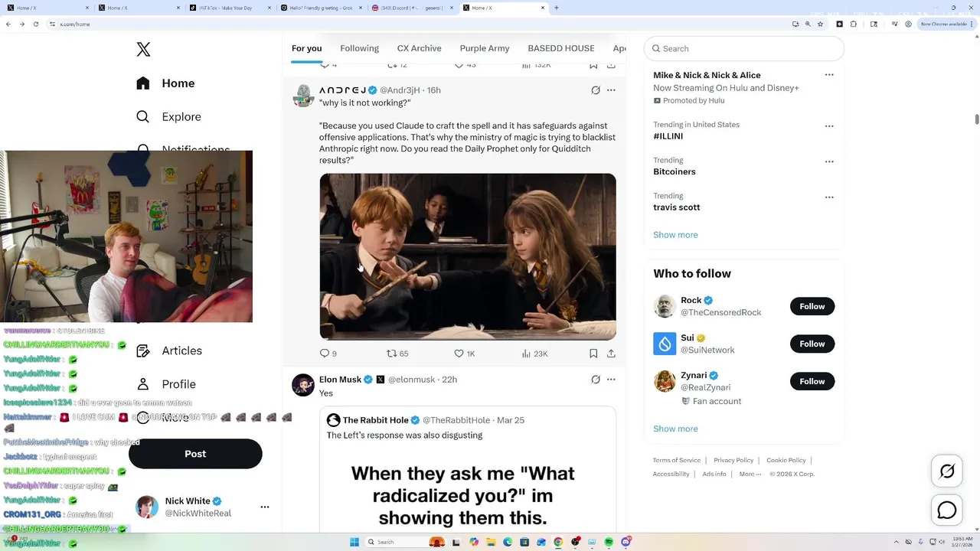Open Chrome from the taskbar

point(558,542)
